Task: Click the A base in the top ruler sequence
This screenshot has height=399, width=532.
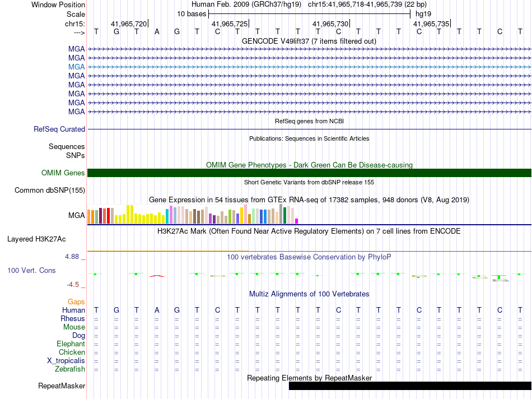Action: pyautogui.click(x=157, y=32)
